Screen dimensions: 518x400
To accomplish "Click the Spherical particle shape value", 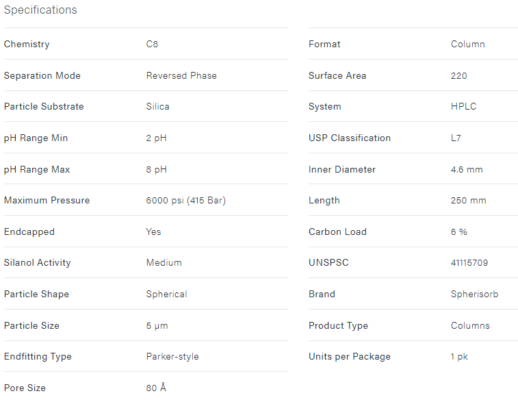I will (167, 294).
